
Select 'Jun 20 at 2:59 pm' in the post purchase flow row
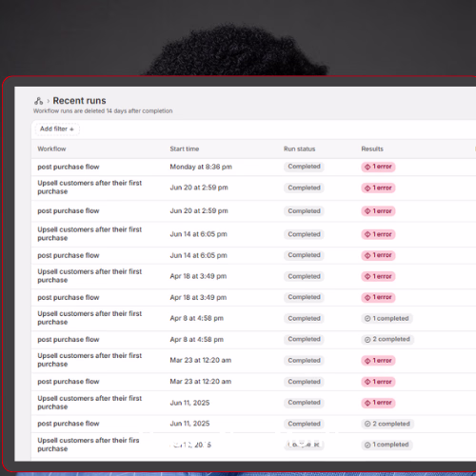pyautogui.click(x=199, y=210)
